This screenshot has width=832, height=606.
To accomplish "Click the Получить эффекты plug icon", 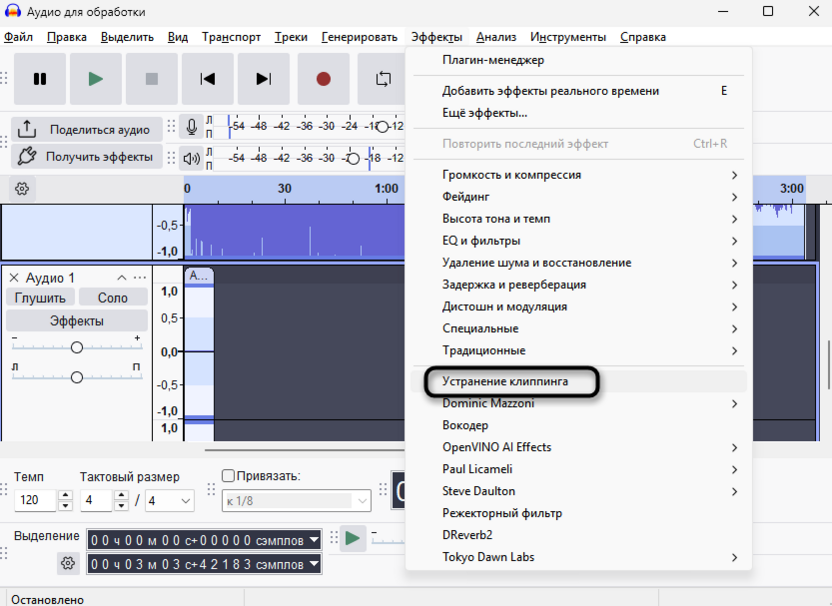I will 27,157.
